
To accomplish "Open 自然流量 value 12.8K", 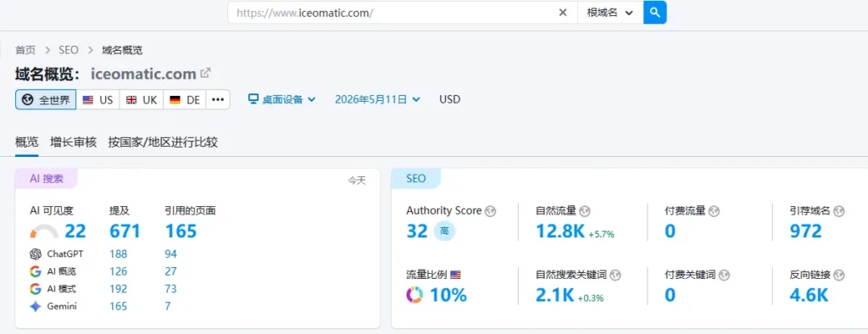I will pos(560,231).
